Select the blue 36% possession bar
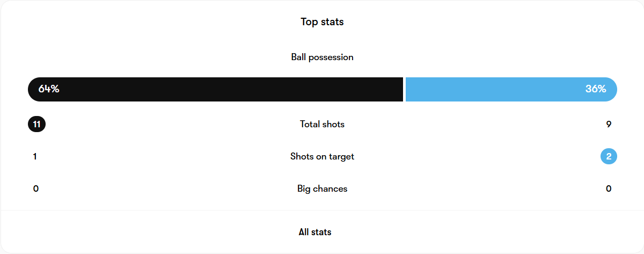The height and width of the screenshot is (254, 644). tap(511, 89)
